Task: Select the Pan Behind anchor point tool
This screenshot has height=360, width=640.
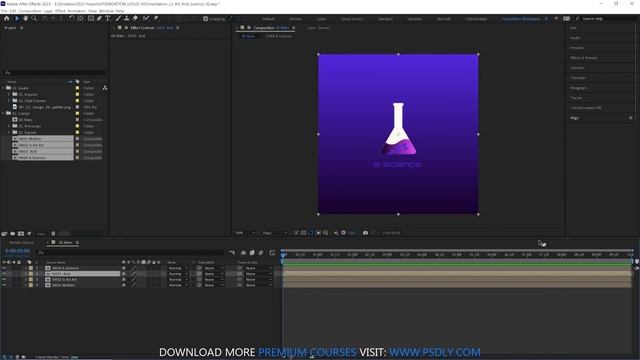Action: (80, 18)
